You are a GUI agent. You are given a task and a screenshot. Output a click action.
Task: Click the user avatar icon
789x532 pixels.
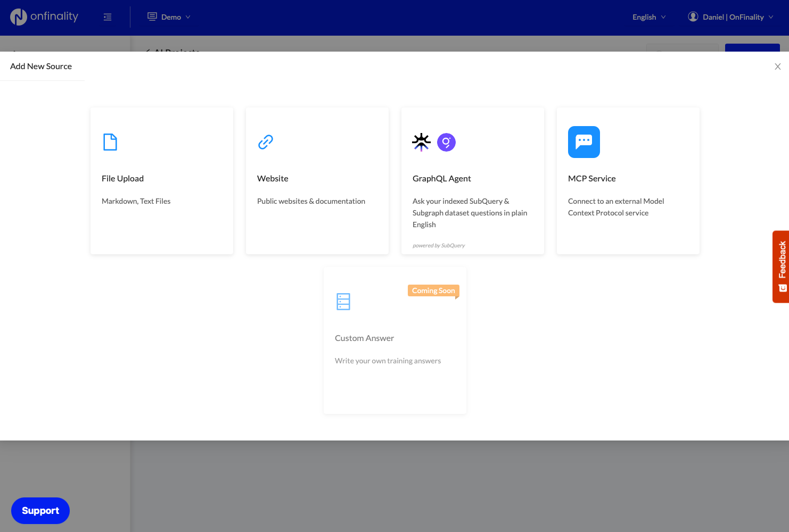click(x=693, y=17)
